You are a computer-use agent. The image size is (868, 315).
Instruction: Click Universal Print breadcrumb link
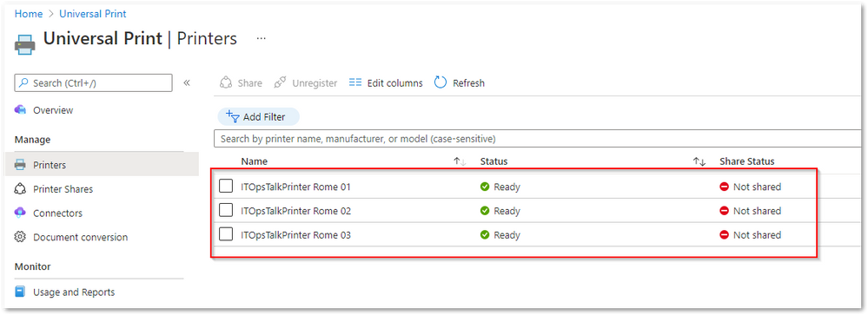click(x=93, y=14)
